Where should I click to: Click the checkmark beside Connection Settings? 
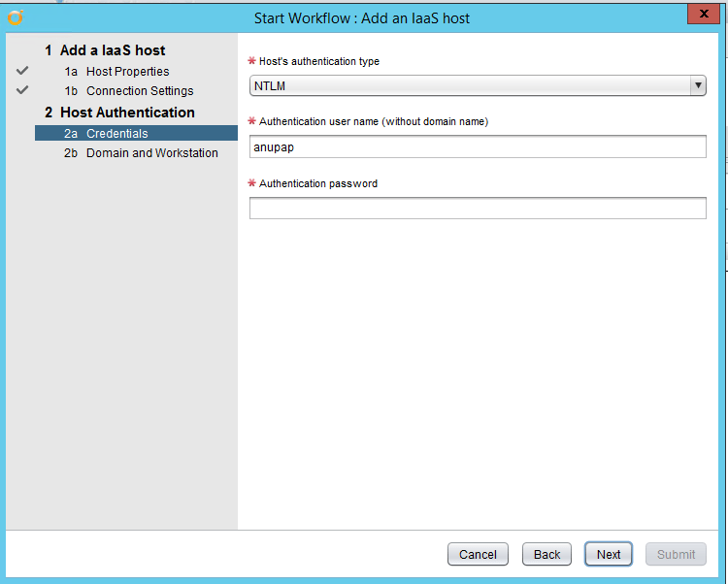(23, 91)
